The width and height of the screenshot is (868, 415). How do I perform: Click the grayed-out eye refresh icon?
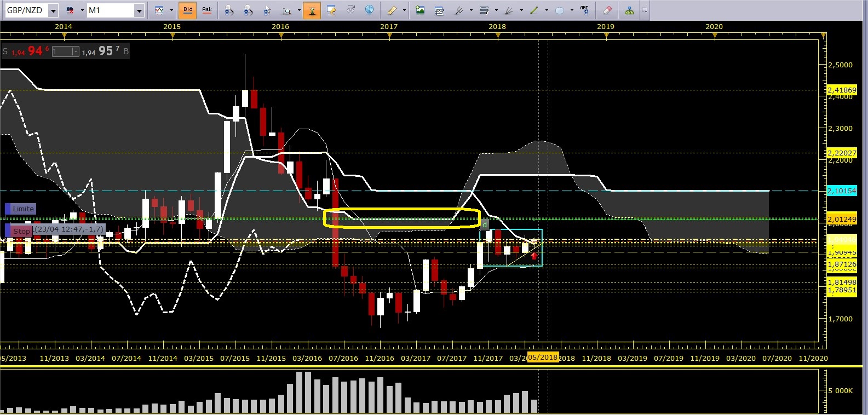[x=350, y=10]
